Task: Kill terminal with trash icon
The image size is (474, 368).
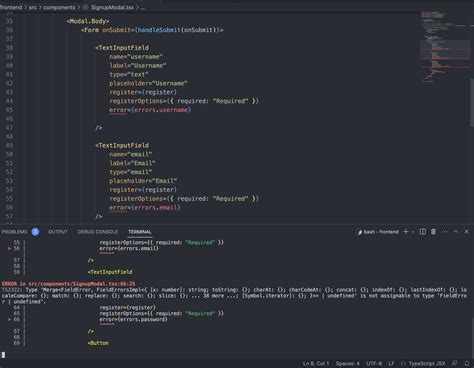Action: pyautogui.click(x=433, y=232)
